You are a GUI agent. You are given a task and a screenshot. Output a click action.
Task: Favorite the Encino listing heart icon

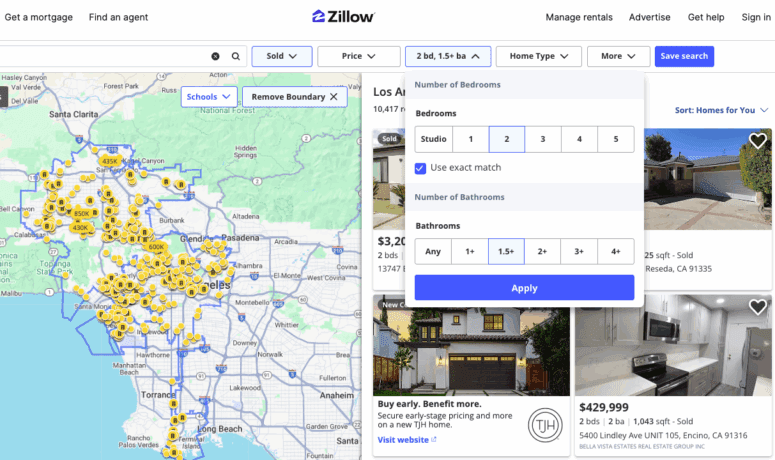click(x=758, y=307)
